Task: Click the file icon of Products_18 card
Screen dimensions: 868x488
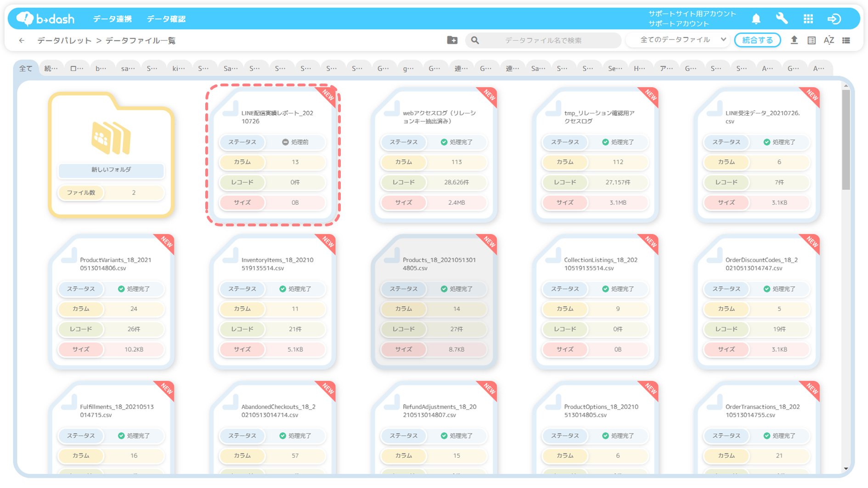Action: pos(392,255)
